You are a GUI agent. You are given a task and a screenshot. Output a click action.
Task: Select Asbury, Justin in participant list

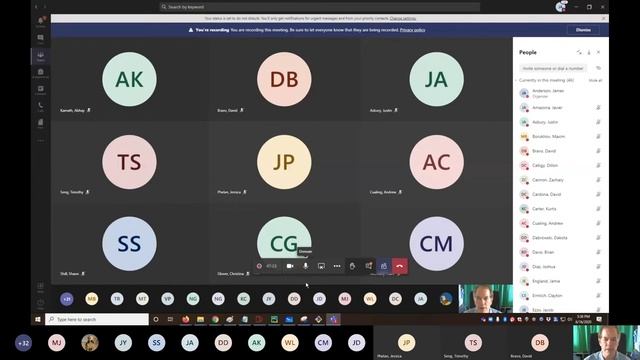click(560, 122)
